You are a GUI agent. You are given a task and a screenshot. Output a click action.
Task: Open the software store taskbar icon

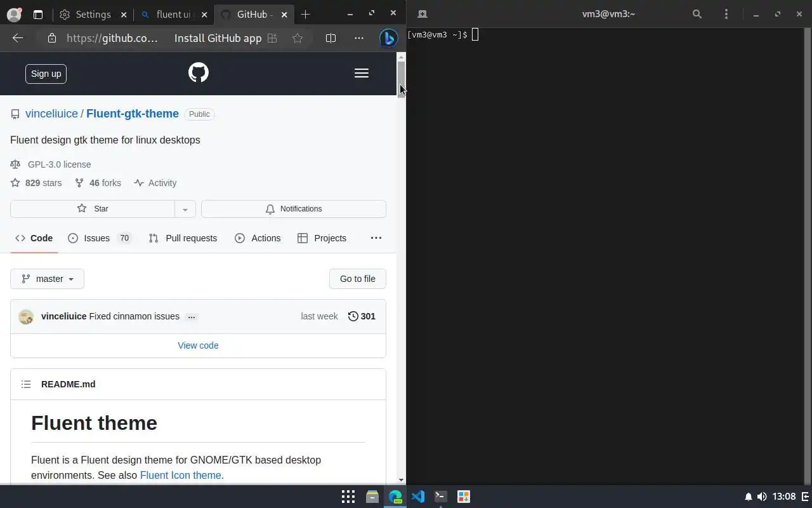pyautogui.click(x=464, y=497)
